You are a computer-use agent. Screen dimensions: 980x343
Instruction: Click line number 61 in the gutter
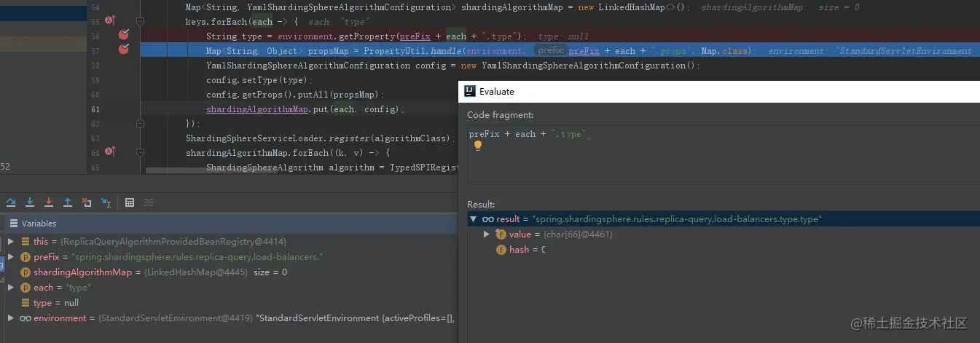[95, 109]
